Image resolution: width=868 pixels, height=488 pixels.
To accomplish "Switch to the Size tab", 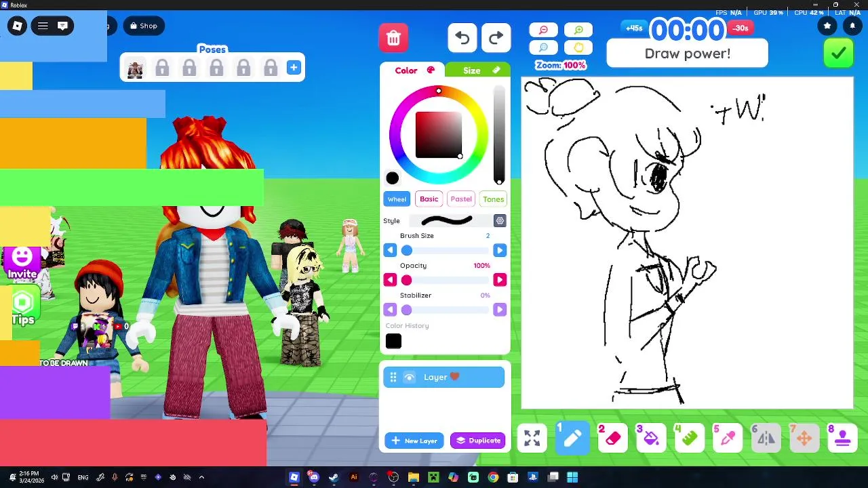I will click(478, 70).
